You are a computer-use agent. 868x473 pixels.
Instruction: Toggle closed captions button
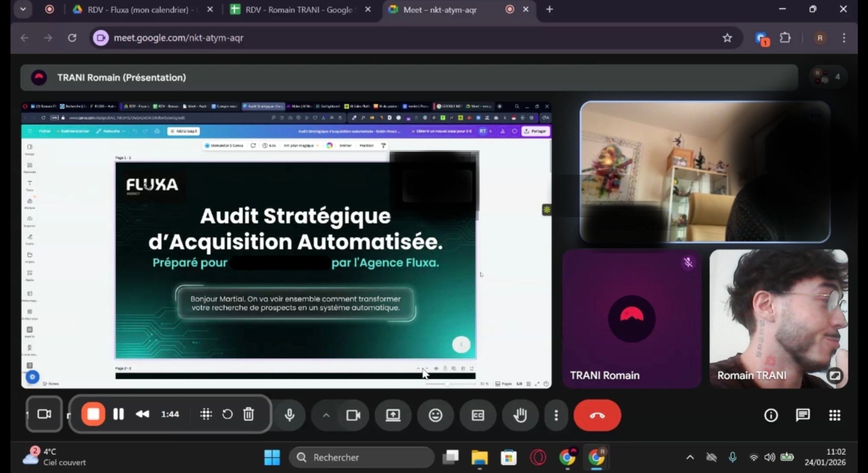(478, 415)
